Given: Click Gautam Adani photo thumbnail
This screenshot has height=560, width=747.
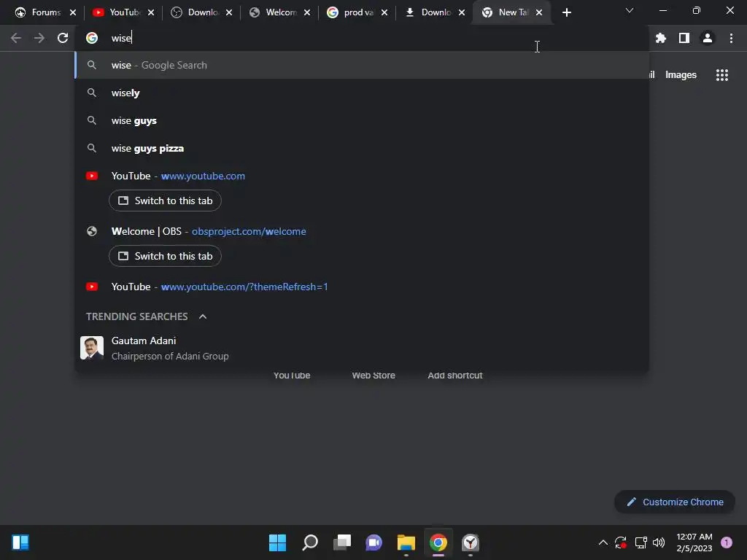Looking at the screenshot, I should pyautogui.click(x=92, y=348).
